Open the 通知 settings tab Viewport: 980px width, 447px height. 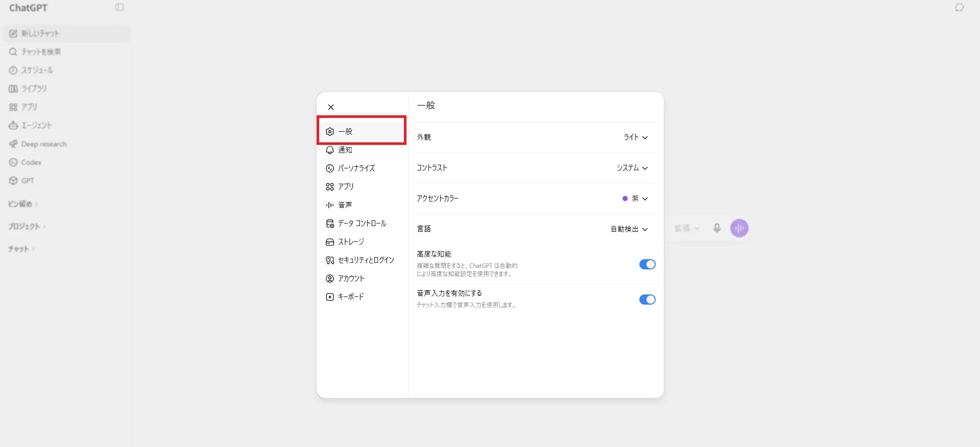tap(362, 150)
